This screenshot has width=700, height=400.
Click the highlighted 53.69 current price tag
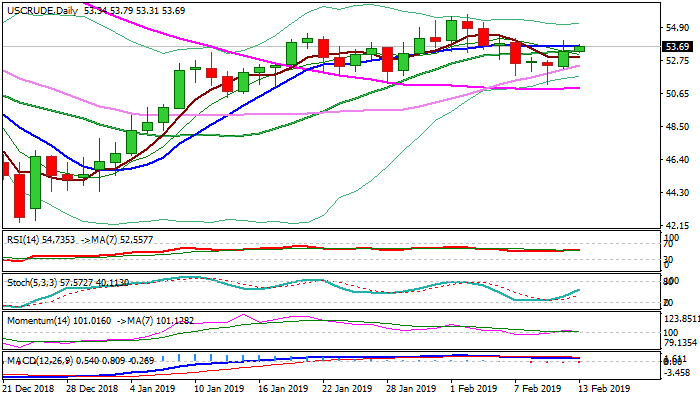click(677, 47)
